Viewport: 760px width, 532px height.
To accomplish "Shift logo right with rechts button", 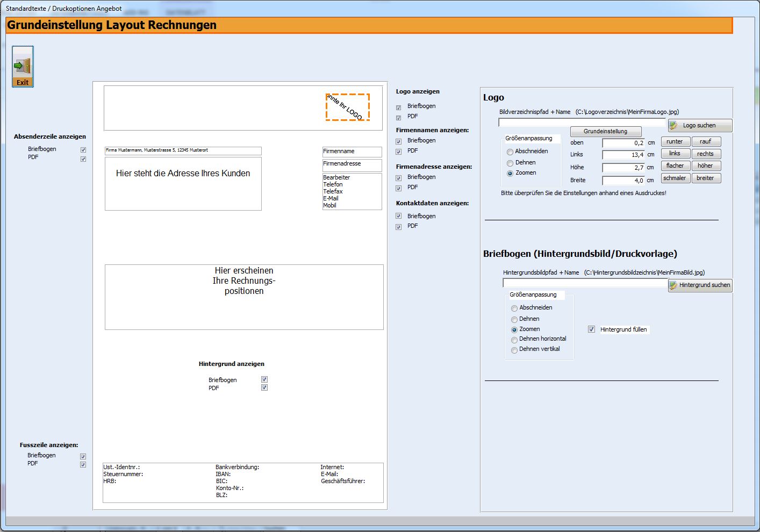I will point(706,154).
